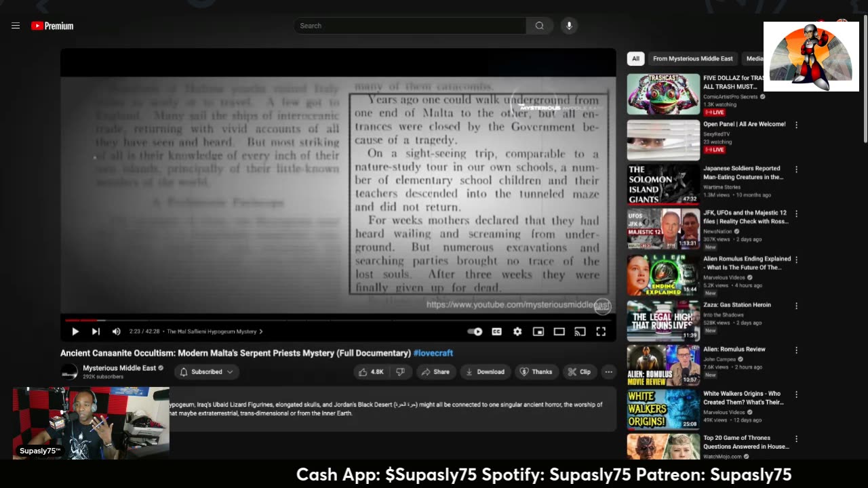Toggle the autoplay switch
This screenshot has height=488, width=868.
tap(475, 331)
